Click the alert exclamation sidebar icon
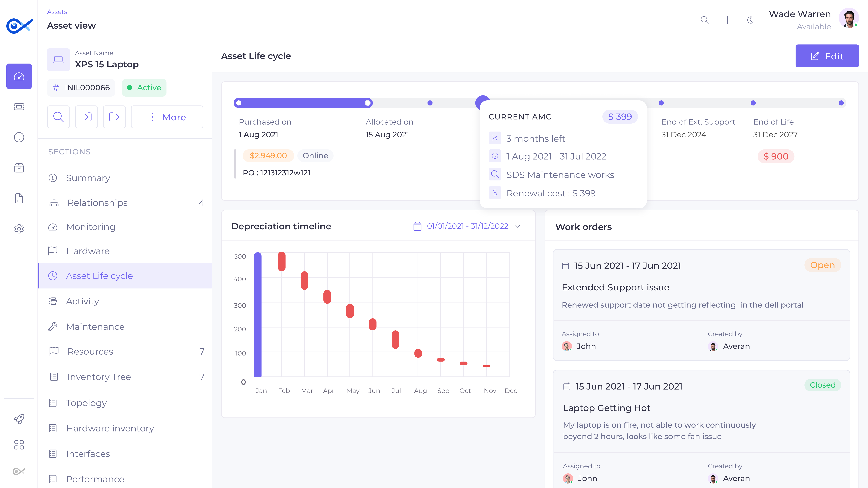The image size is (868, 488). pos(19,137)
